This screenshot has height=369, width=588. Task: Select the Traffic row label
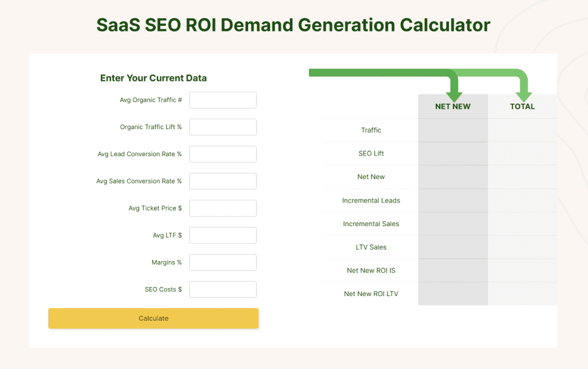[371, 130]
